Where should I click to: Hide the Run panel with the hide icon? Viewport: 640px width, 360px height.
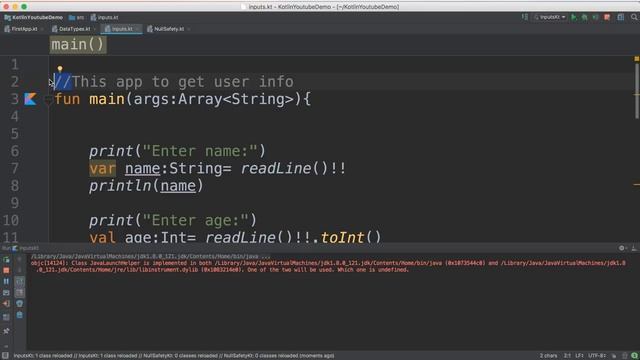coord(634,248)
